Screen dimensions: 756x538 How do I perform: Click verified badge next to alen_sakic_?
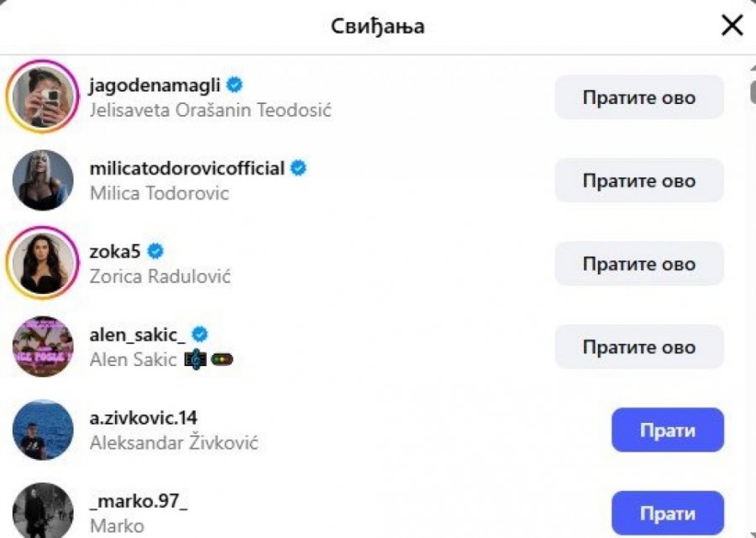tap(199, 334)
